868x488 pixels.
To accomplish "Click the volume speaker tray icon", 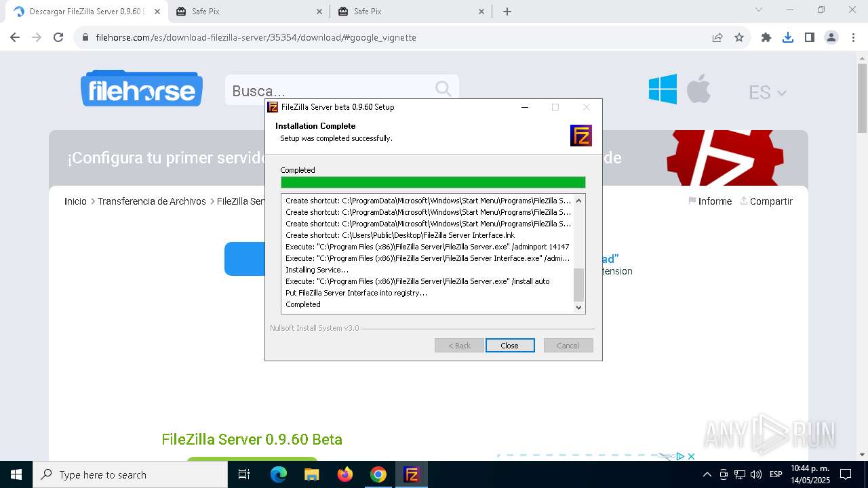I will (x=756, y=474).
